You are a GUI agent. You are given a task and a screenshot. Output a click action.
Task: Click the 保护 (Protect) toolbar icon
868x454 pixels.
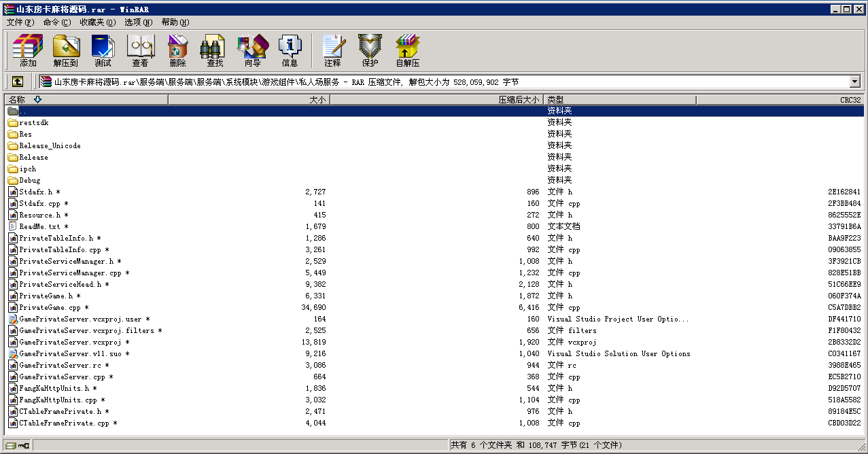coord(370,50)
